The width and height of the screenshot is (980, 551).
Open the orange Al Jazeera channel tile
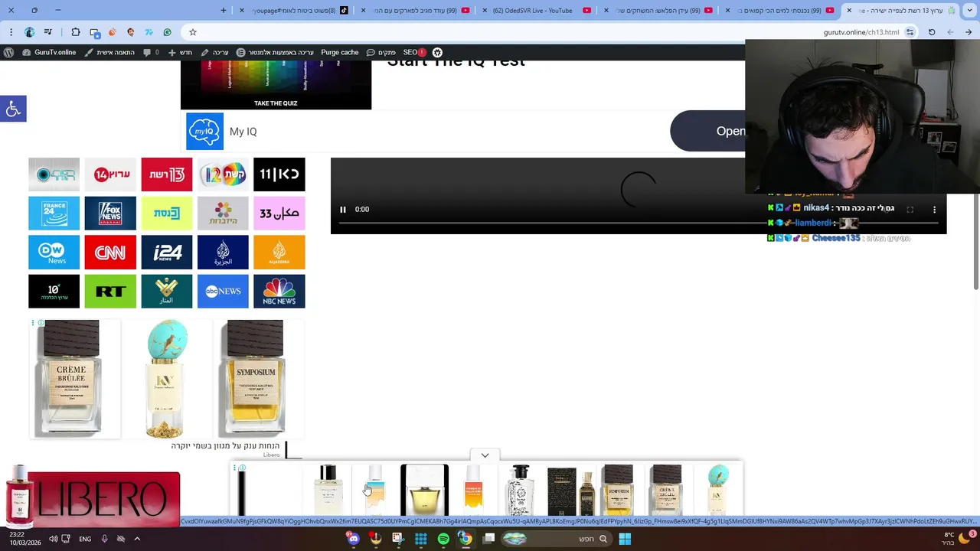(279, 253)
